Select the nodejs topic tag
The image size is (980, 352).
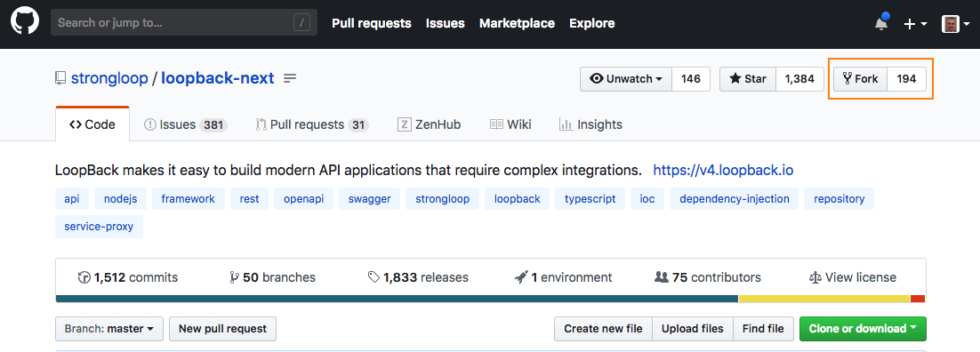(x=121, y=199)
